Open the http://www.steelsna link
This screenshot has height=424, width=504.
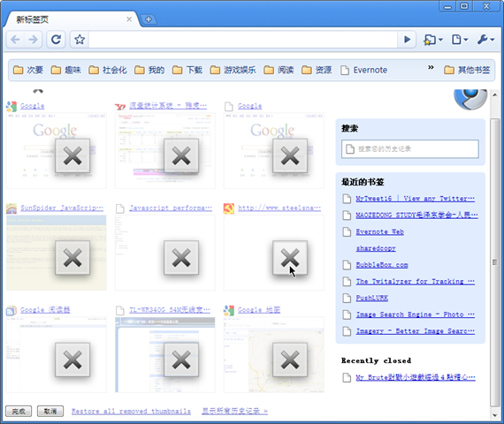(x=279, y=208)
